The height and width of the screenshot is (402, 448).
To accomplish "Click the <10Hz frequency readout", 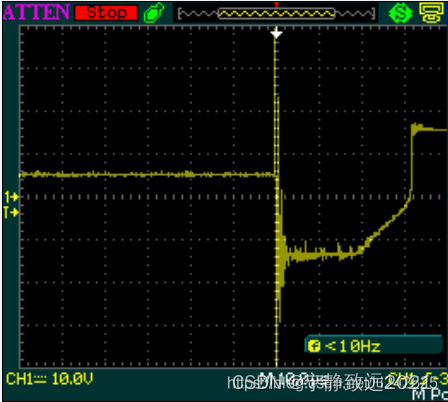I will [353, 346].
